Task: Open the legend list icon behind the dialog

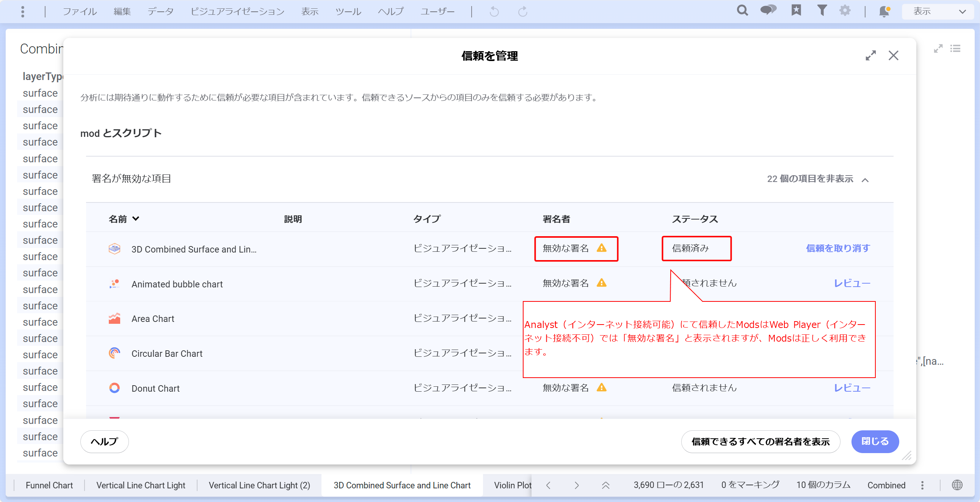Action: click(955, 49)
